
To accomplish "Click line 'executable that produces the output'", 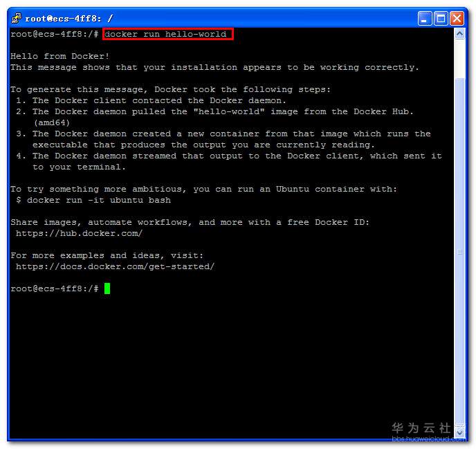I will [203, 145].
